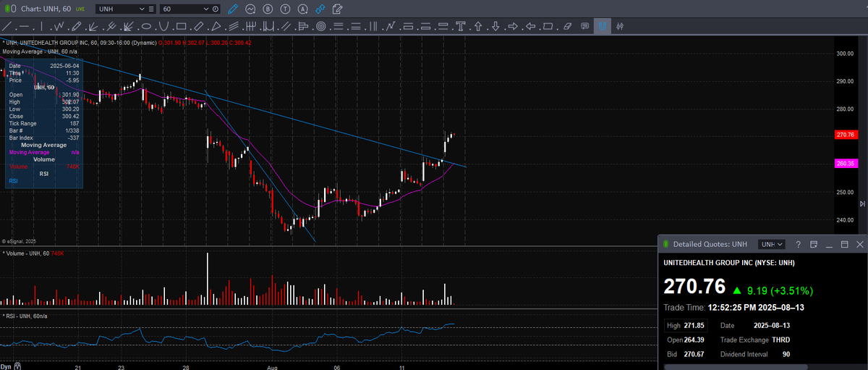Select the ellipse drawing tool
This screenshot has width=868, height=370.
click(146, 27)
